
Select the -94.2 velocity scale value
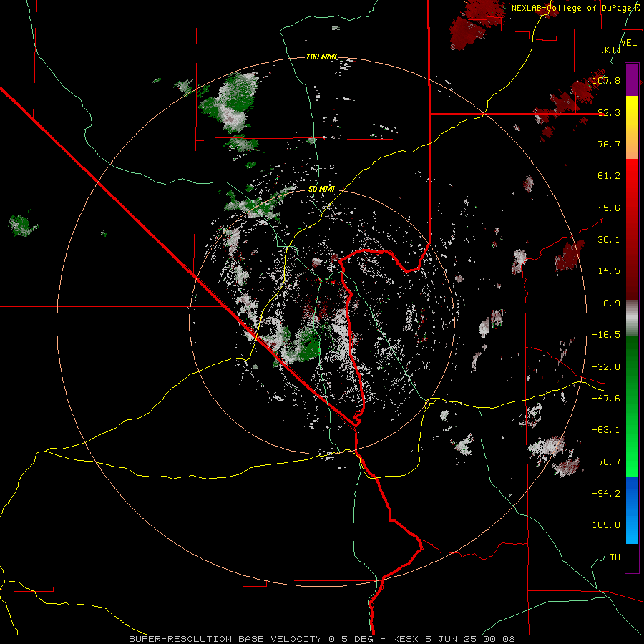(606, 494)
